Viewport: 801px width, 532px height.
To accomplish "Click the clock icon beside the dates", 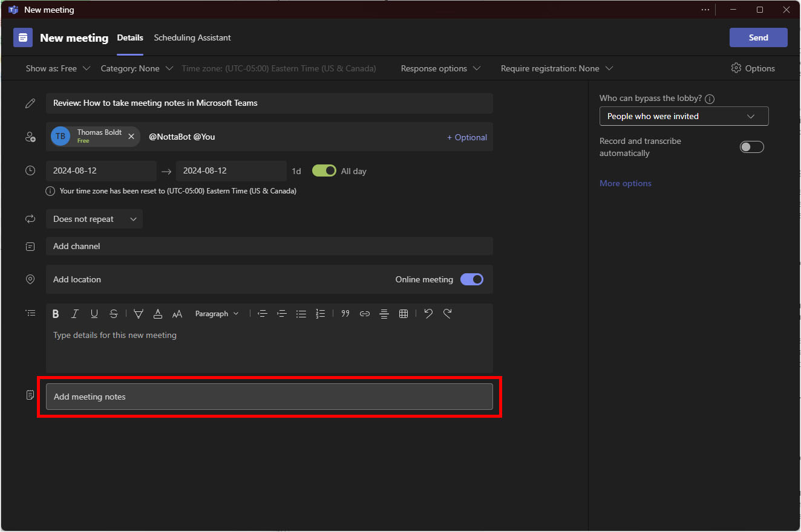I will click(30, 170).
